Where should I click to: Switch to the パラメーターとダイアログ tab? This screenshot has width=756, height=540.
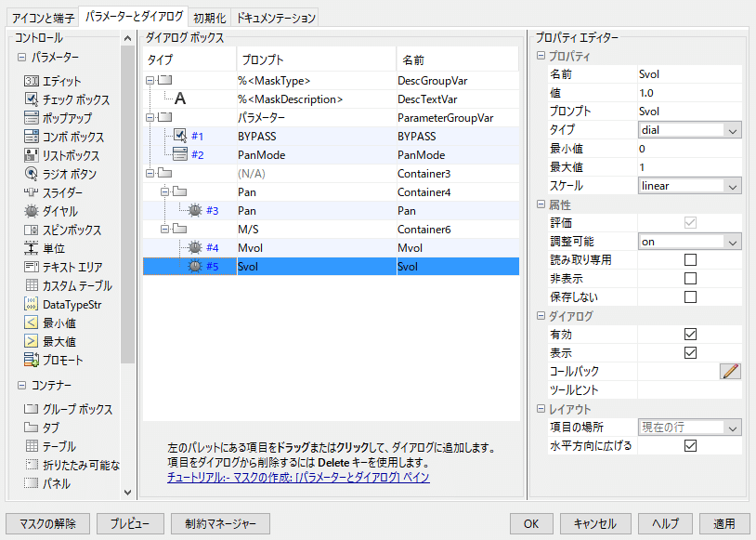(134, 17)
